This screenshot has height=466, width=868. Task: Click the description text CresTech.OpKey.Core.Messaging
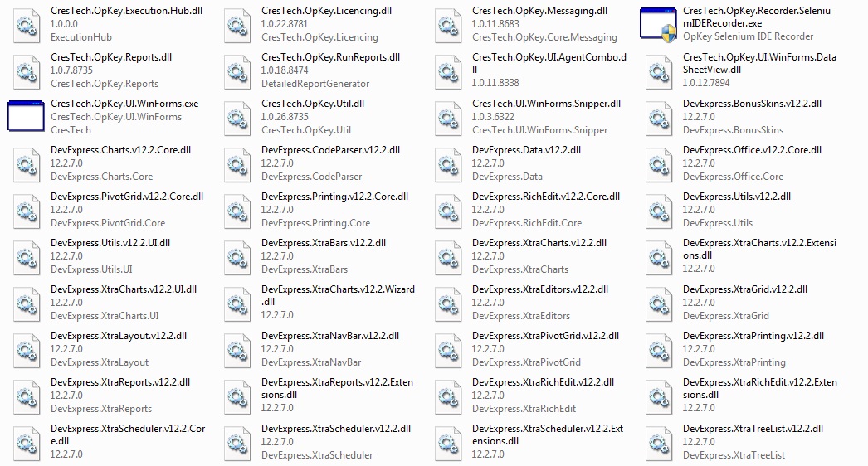point(544,37)
